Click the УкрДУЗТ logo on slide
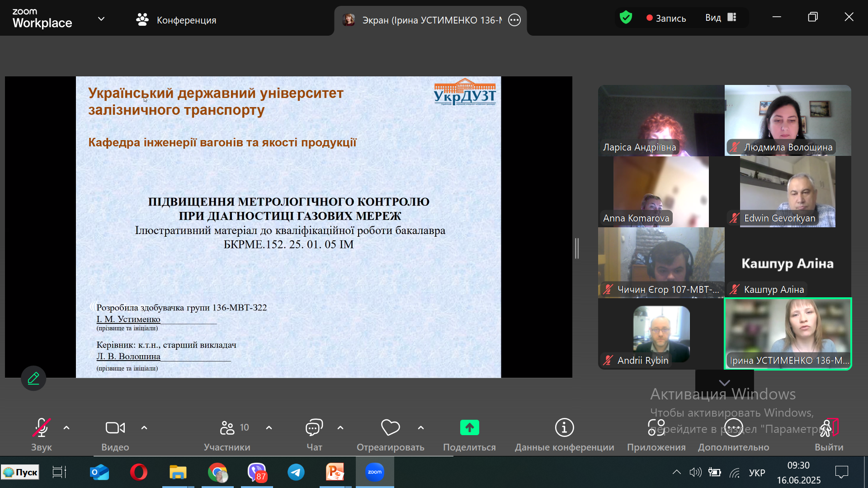 [464, 92]
